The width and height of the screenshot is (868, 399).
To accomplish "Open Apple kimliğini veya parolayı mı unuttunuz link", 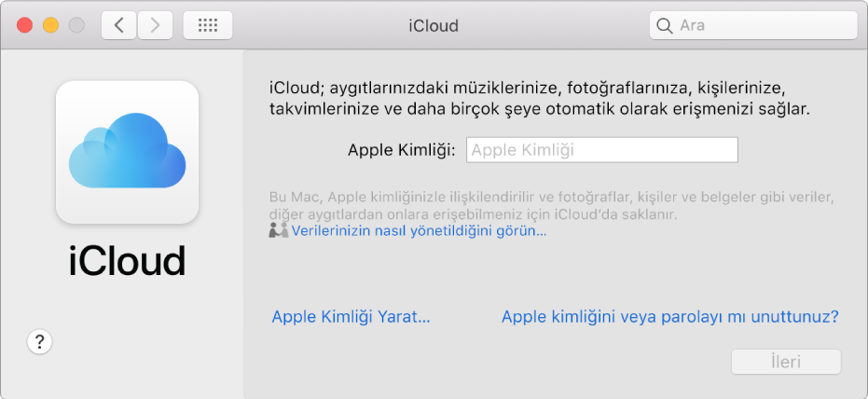I will pos(669,317).
